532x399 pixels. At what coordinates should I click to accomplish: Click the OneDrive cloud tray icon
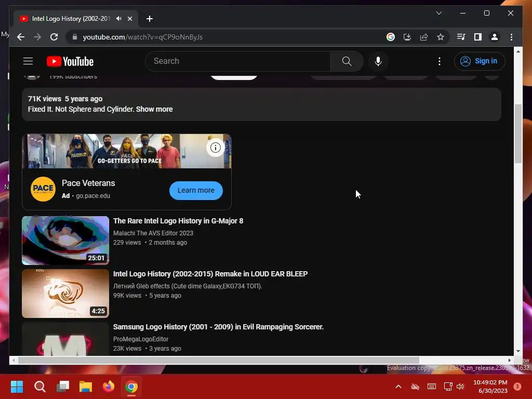(415, 387)
